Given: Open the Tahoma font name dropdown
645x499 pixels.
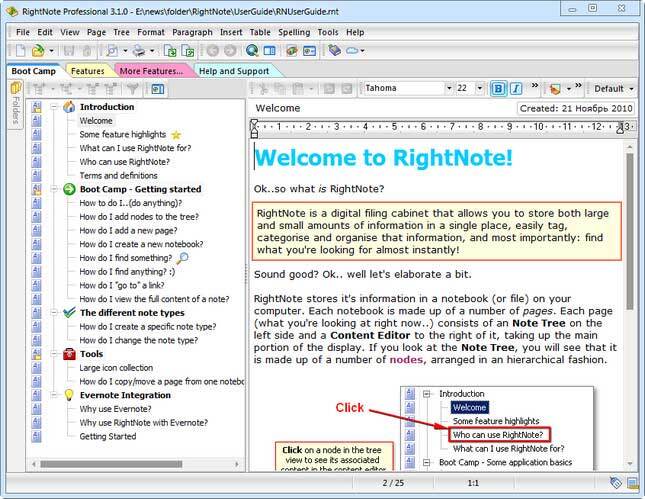Looking at the screenshot, I should point(449,88).
